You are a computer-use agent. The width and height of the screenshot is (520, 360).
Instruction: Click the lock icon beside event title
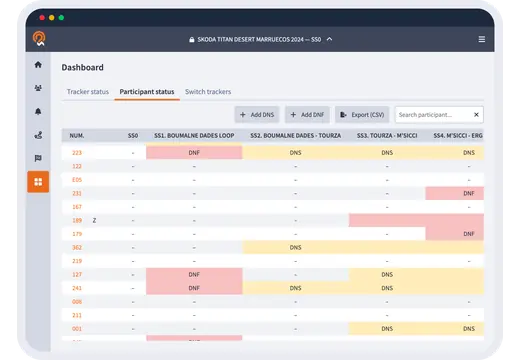tap(192, 40)
